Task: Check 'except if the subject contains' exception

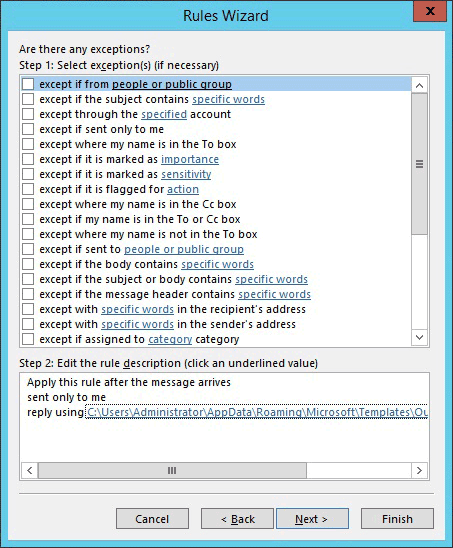Action: [x=28, y=99]
